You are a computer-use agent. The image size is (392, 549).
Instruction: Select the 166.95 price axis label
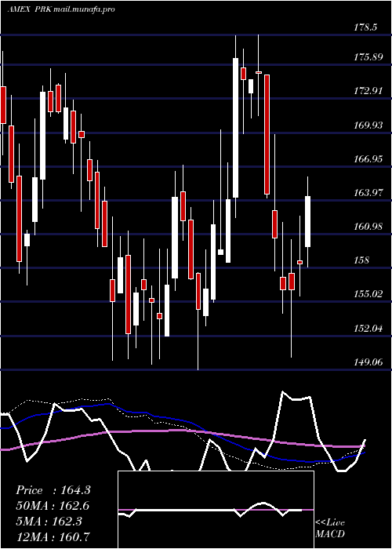tap(368, 159)
